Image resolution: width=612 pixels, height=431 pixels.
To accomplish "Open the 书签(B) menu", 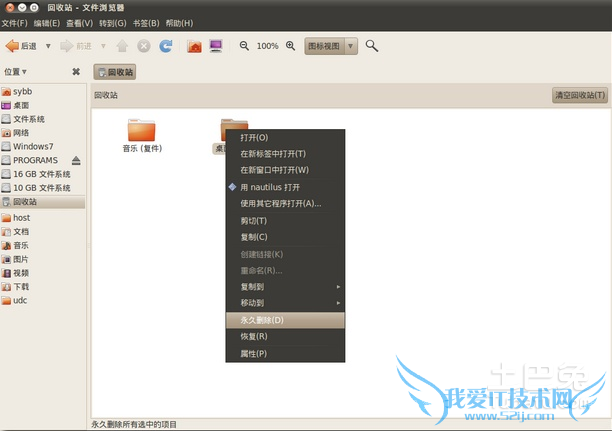I will tap(146, 23).
